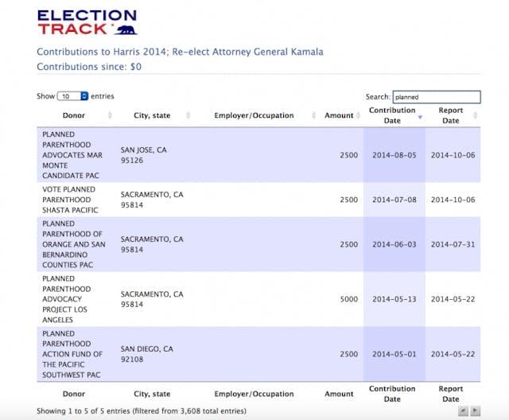Toggle Contribution Date descending sort arrow
This screenshot has width=509, height=420.
[x=420, y=117]
